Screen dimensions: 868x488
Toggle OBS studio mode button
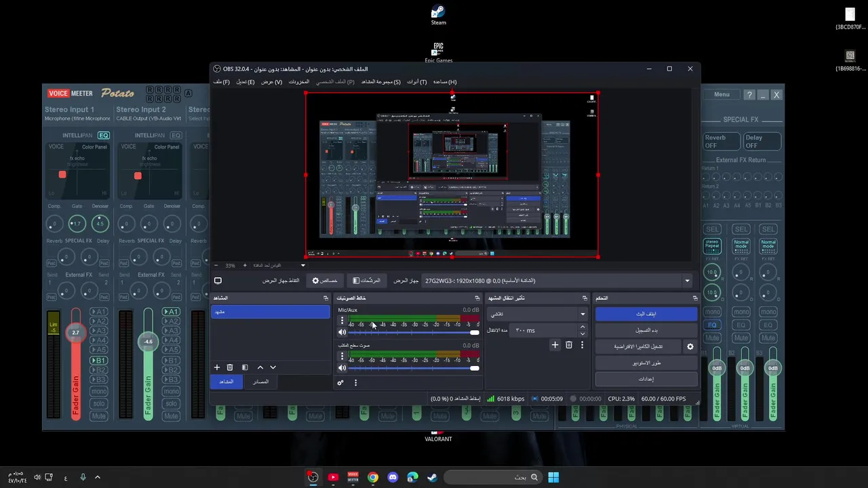pyautogui.click(x=646, y=363)
